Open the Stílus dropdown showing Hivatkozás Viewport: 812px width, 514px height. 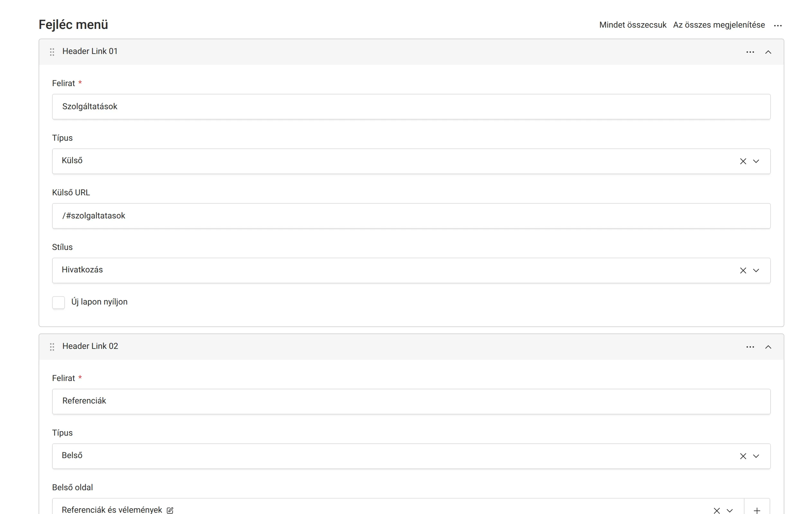756,270
